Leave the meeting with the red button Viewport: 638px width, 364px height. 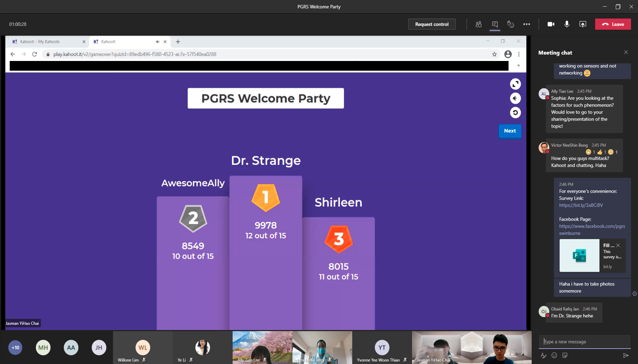(x=613, y=24)
